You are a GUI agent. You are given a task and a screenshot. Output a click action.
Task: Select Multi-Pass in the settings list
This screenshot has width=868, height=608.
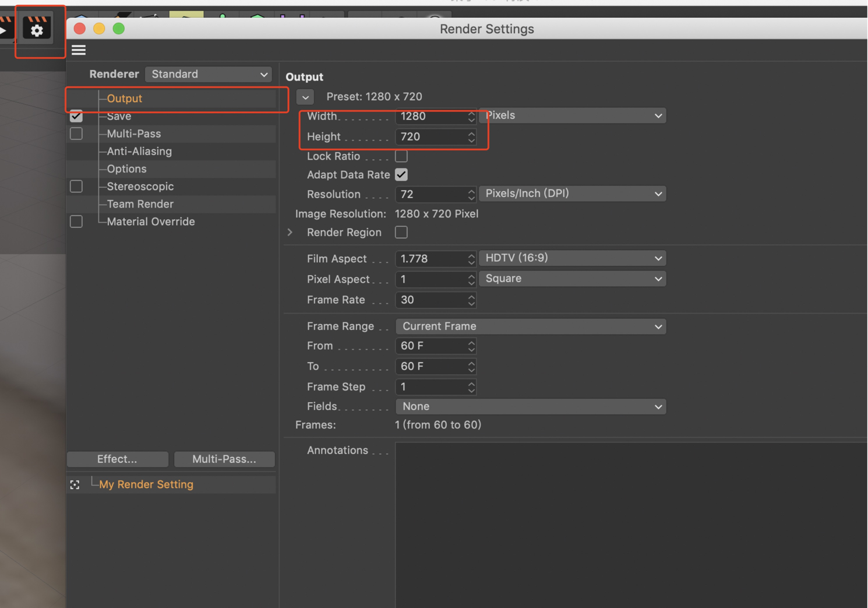(134, 133)
